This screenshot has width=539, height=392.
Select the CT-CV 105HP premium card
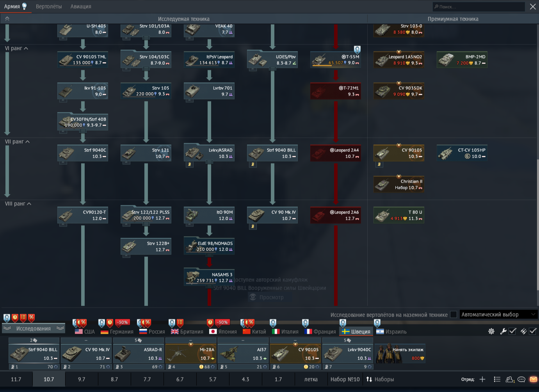pyautogui.click(x=462, y=153)
